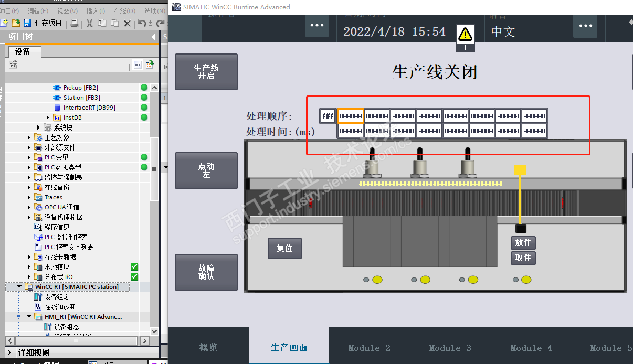Expand the 工艺对象 node
The height and width of the screenshot is (364, 633).
[29, 137]
